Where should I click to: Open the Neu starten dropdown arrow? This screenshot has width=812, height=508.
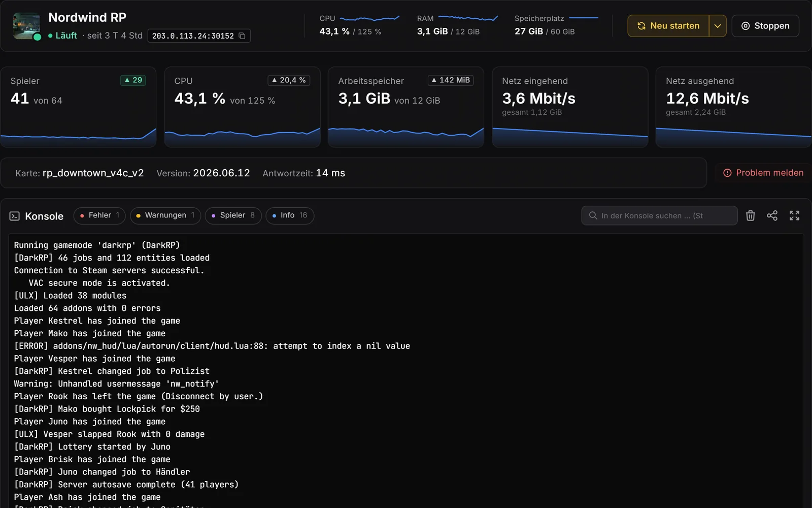tap(718, 26)
